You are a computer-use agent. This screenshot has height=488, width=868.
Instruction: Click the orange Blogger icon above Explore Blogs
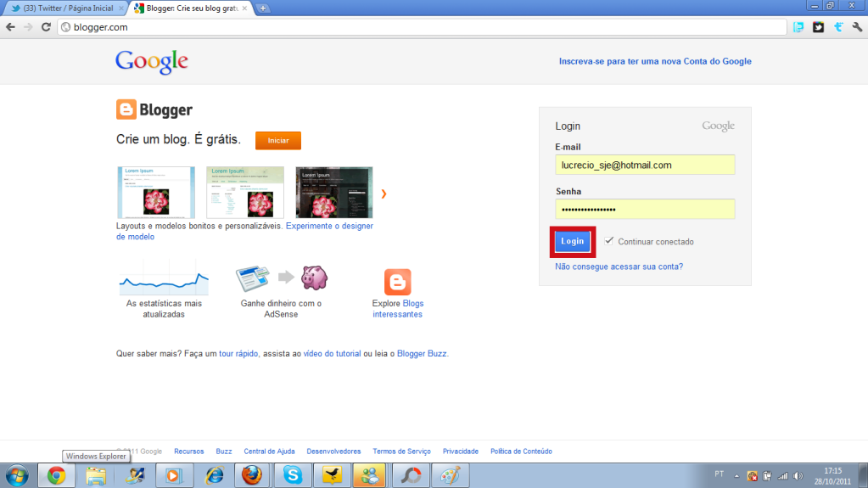click(x=397, y=282)
